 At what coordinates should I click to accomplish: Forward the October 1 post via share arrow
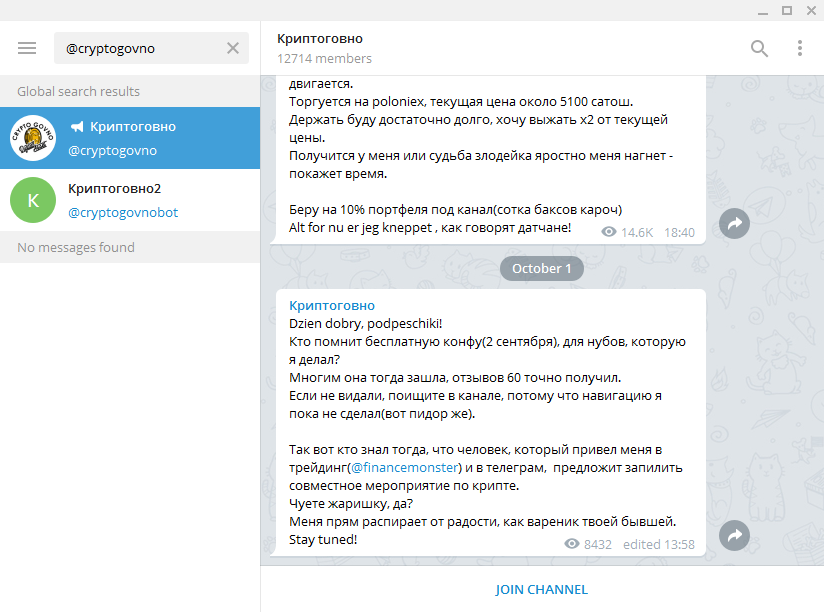point(734,537)
